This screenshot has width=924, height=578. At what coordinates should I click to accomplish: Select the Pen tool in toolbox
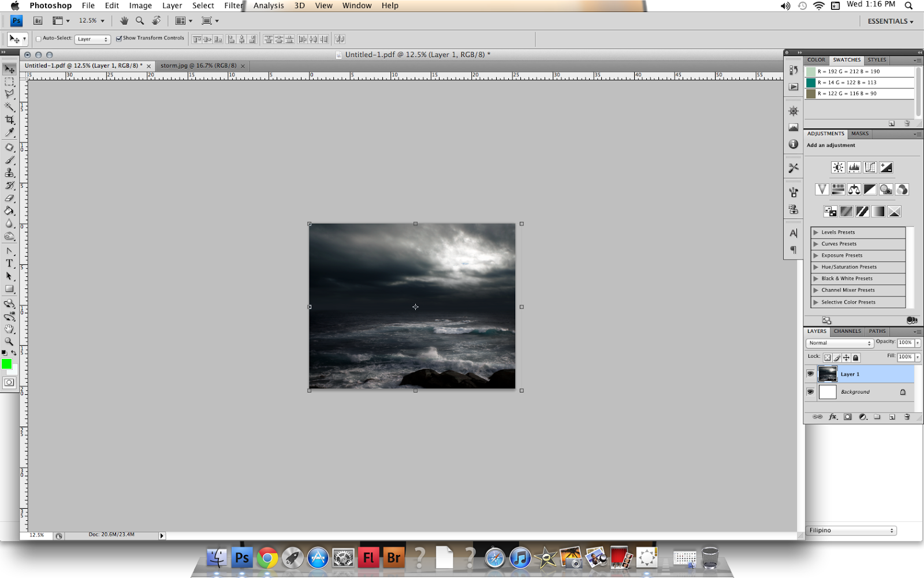pos(9,251)
